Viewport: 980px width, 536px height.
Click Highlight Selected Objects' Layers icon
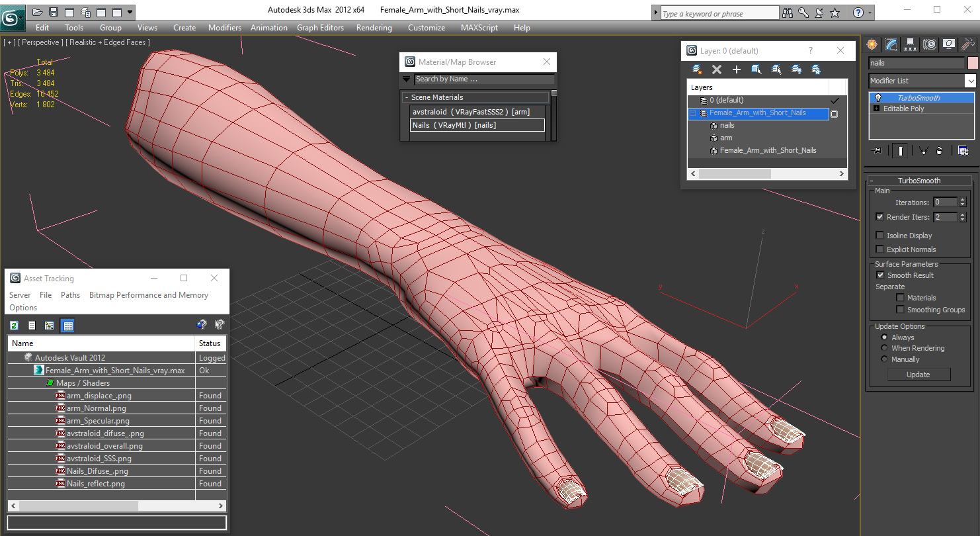click(x=776, y=69)
